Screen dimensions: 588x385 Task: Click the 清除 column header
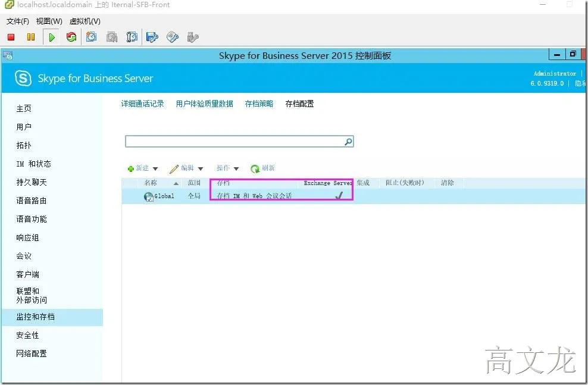[x=448, y=183]
